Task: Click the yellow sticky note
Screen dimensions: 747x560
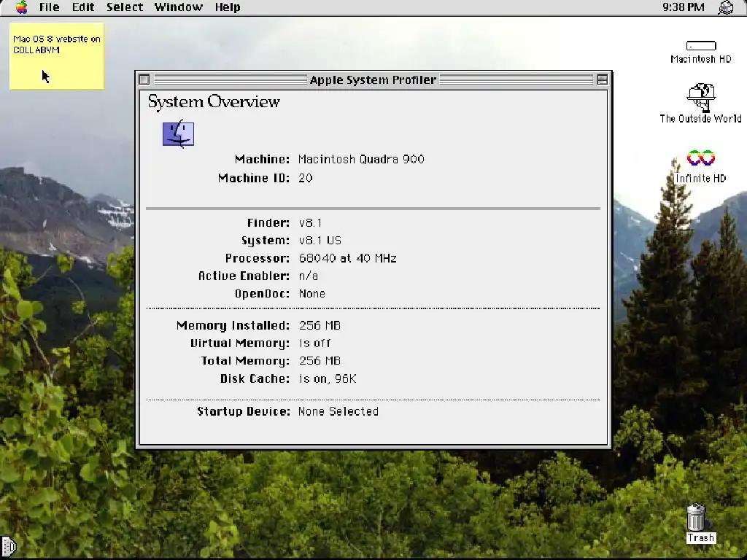Action: coord(57,56)
